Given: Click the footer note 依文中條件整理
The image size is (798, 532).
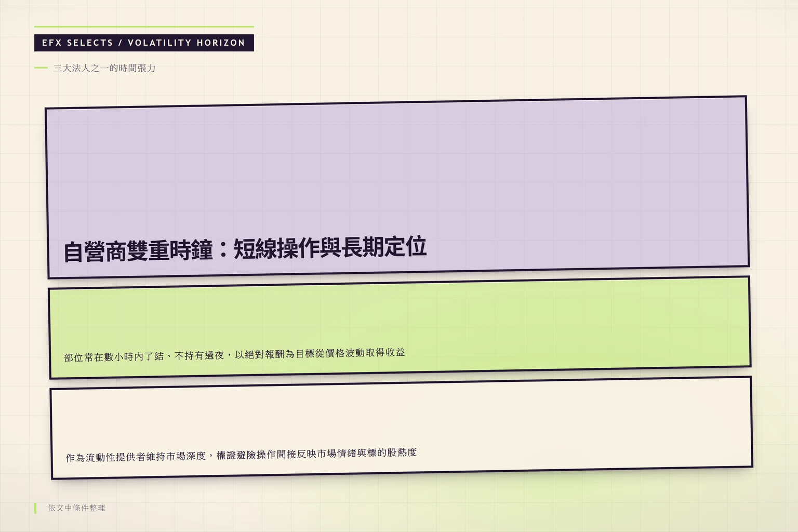Looking at the screenshot, I should click(x=76, y=508).
